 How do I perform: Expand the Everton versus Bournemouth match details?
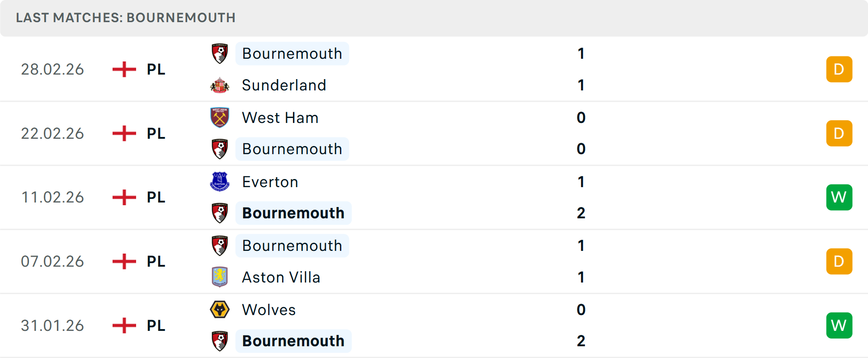(x=434, y=197)
